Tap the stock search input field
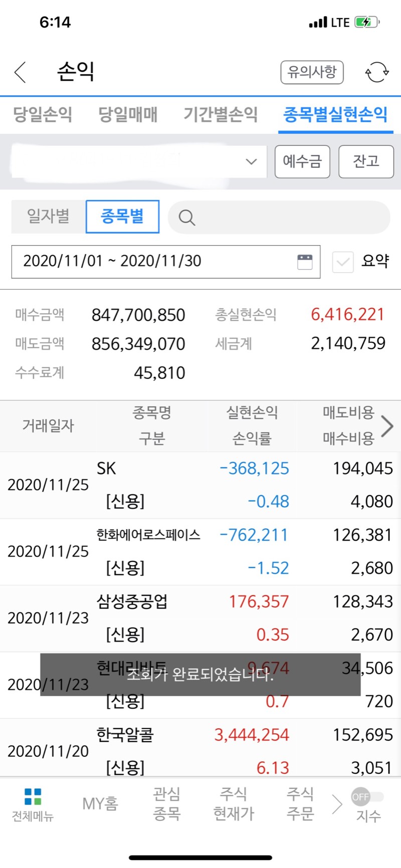The width and height of the screenshot is (401, 868). click(x=279, y=218)
